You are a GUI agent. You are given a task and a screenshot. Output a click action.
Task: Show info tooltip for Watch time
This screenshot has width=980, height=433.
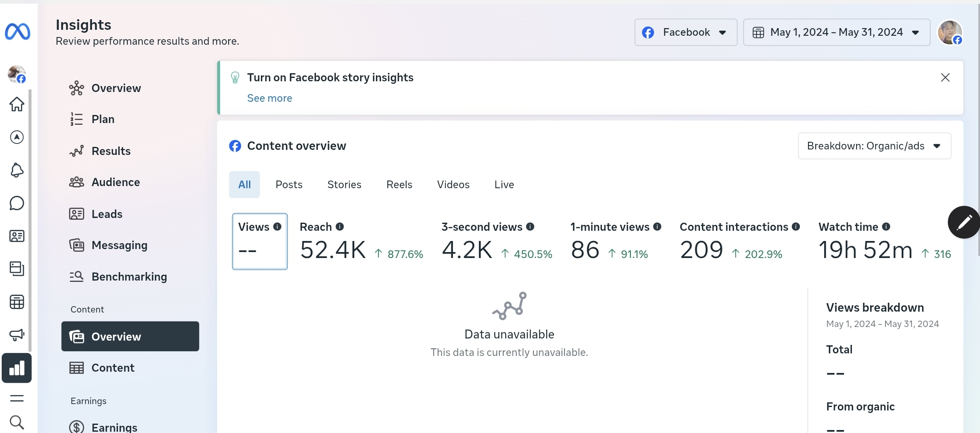886,227
